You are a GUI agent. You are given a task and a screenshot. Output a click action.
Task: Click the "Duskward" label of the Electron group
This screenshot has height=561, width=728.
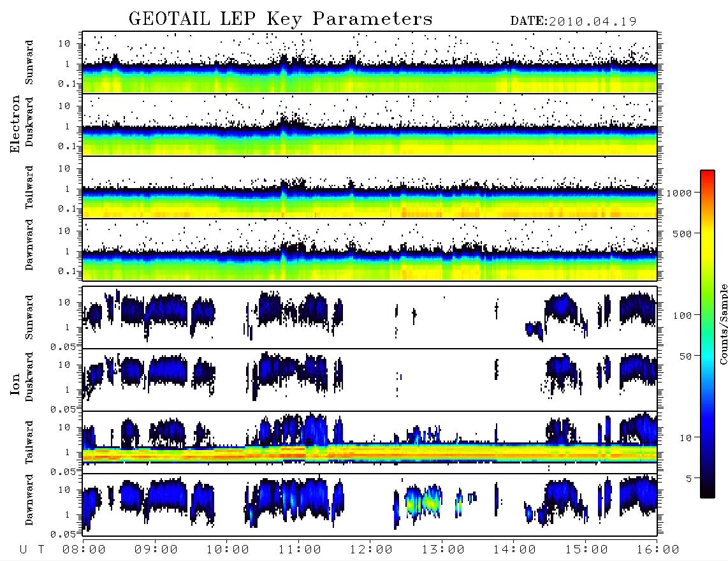pos(29,122)
